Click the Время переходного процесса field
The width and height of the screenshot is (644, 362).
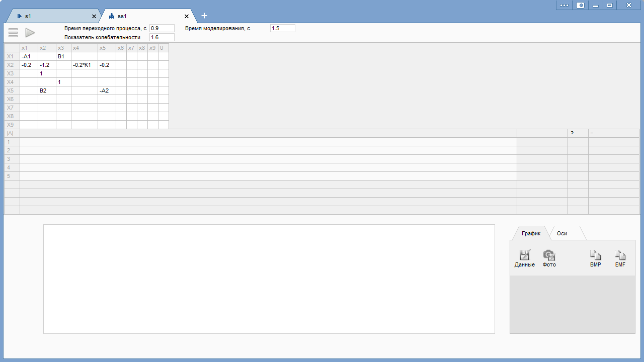[162, 29]
